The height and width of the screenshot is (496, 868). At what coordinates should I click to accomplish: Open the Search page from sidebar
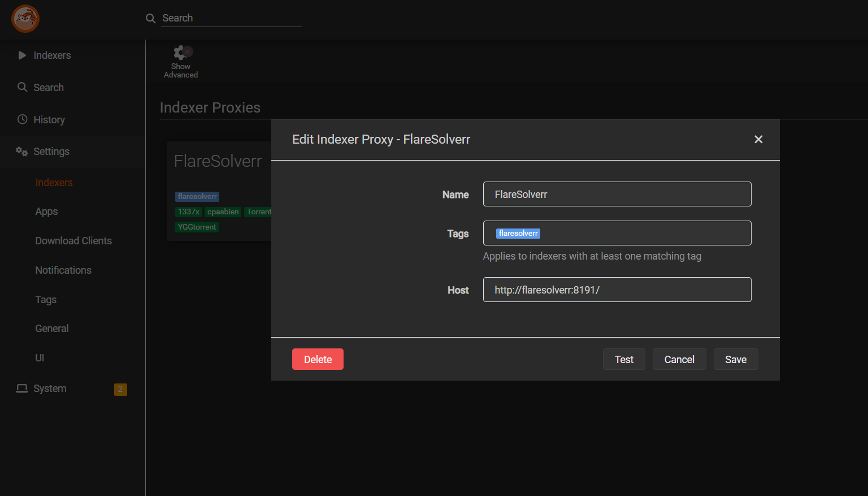pos(48,88)
